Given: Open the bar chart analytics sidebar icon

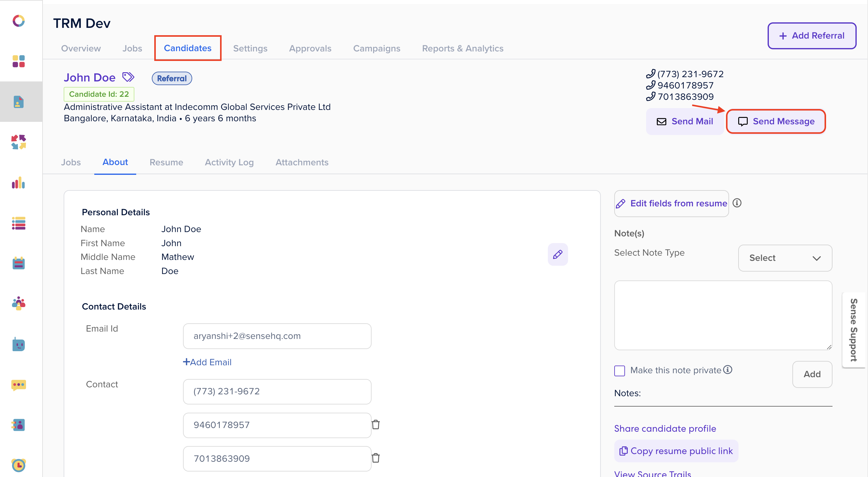Looking at the screenshot, I should (x=19, y=183).
